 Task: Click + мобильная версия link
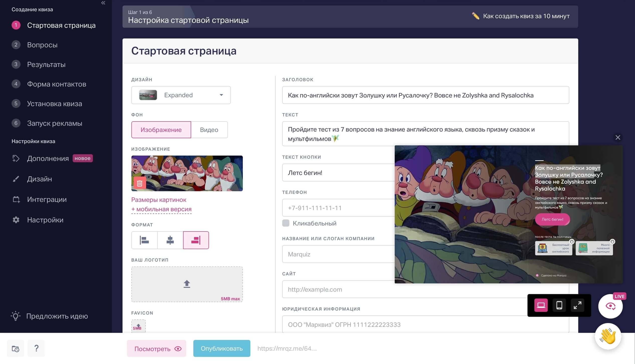tap(161, 209)
